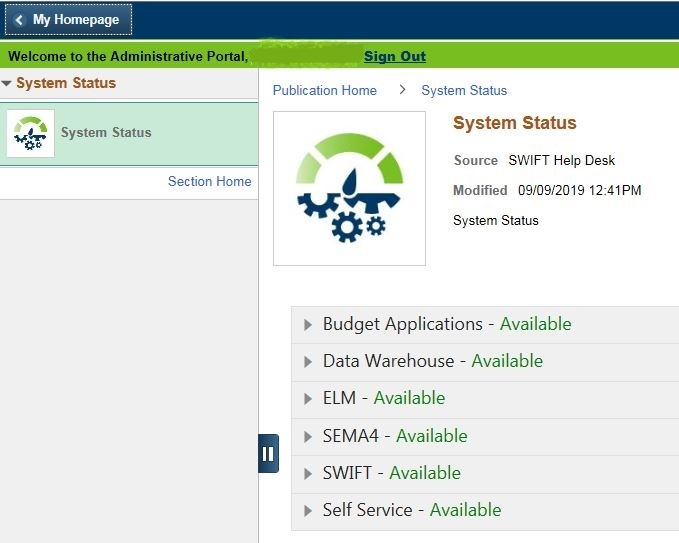Expand the Budget Applications arrow
This screenshot has width=679, height=543.
(x=308, y=325)
